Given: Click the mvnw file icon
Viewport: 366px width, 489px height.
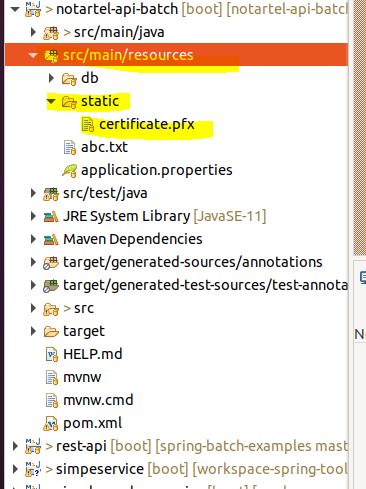Looking at the screenshot, I should coord(52,378).
